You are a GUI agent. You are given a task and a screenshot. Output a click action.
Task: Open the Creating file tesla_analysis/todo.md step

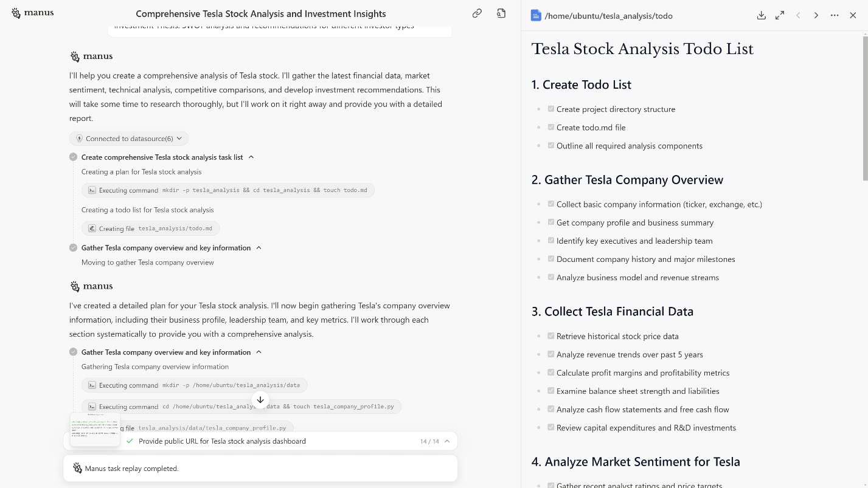point(151,229)
